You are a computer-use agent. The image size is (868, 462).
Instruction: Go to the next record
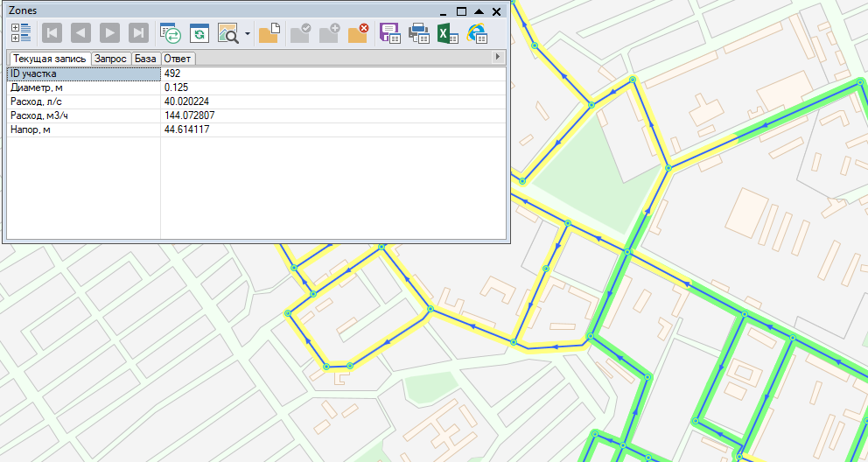tap(109, 34)
